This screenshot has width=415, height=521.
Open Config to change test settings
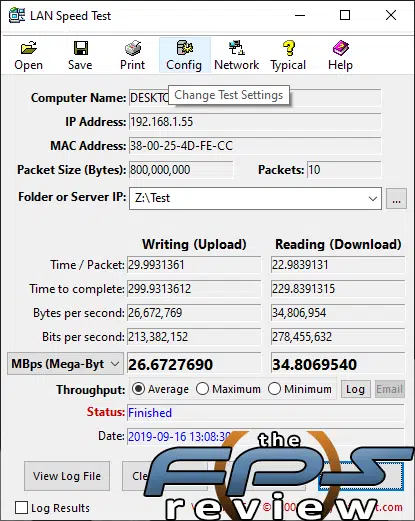(184, 55)
